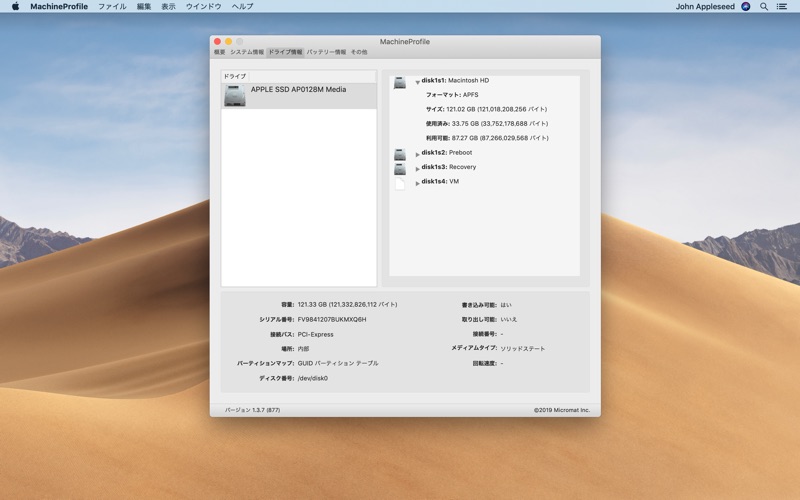Click the disk1s4 VM document icon

coord(399,183)
